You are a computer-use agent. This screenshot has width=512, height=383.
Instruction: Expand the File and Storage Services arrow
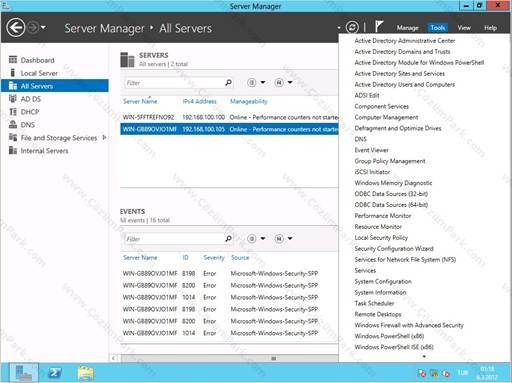pyautogui.click(x=104, y=137)
